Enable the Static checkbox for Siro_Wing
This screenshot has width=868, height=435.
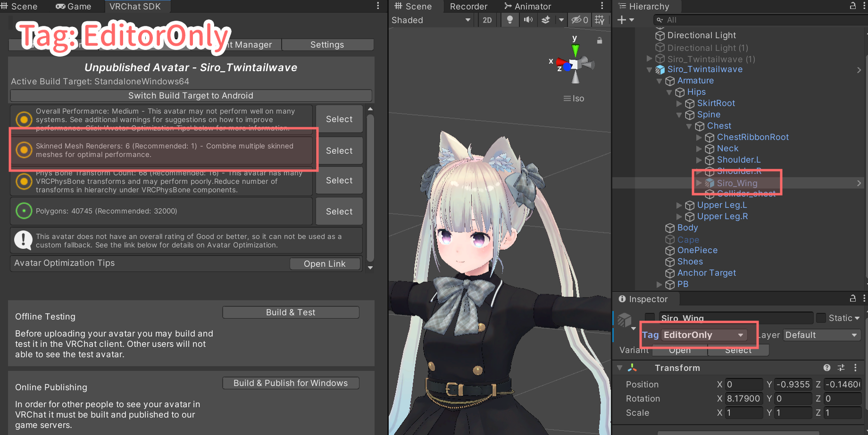point(821,318)
